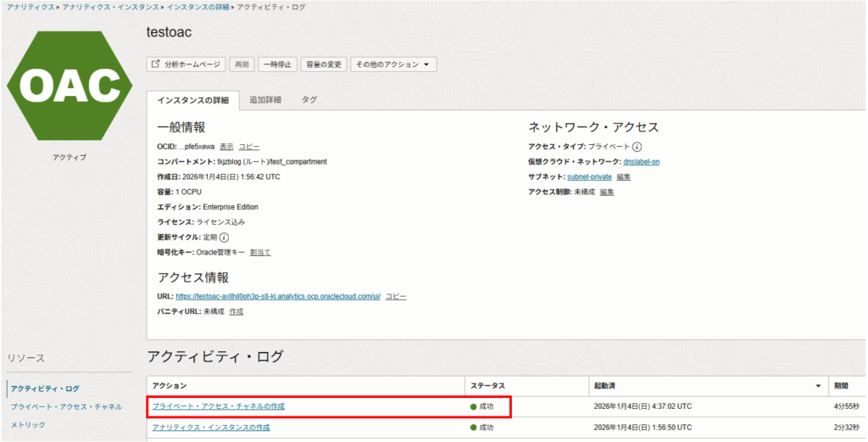The image size is (868, 442).
Task: Click the external-link icon on 分析ホームページ button
Action: tap(155, 64)
